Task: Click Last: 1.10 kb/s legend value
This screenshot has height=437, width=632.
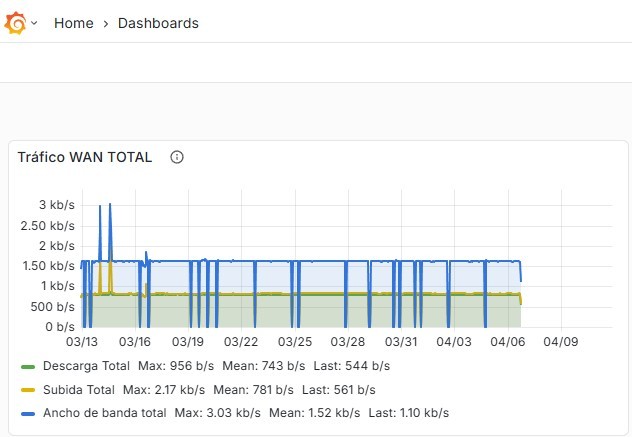Action: (409, 413)
